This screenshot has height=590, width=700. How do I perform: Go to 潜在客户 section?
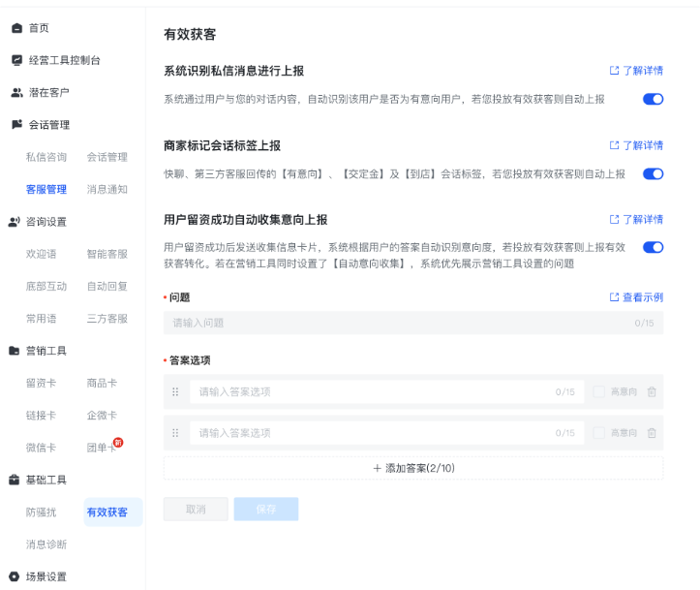point(49,92)
